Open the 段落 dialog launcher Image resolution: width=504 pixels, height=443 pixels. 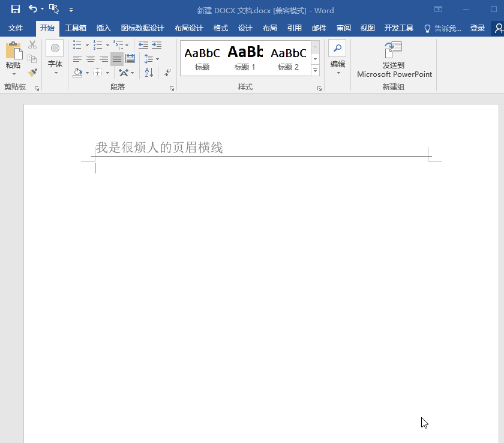(172, 87)
